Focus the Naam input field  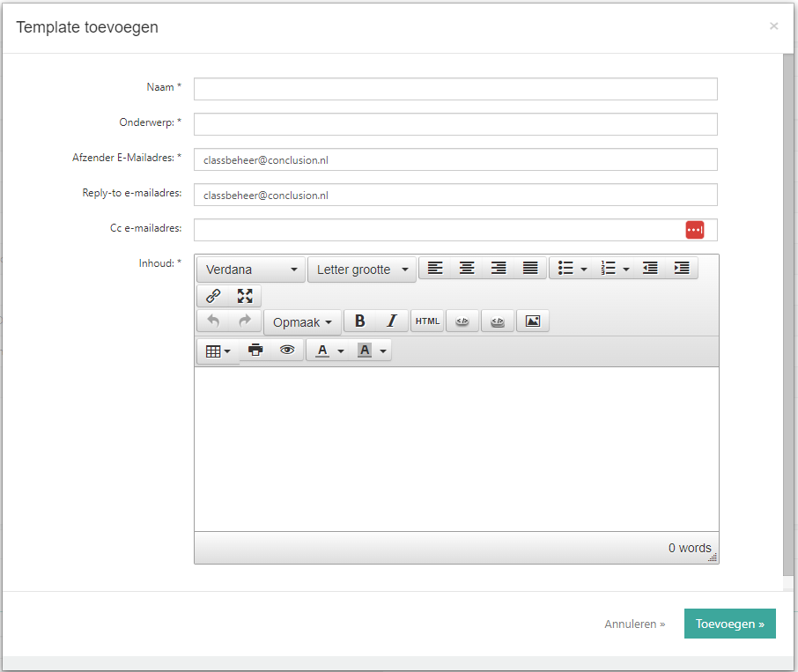[x=455, y=89]
